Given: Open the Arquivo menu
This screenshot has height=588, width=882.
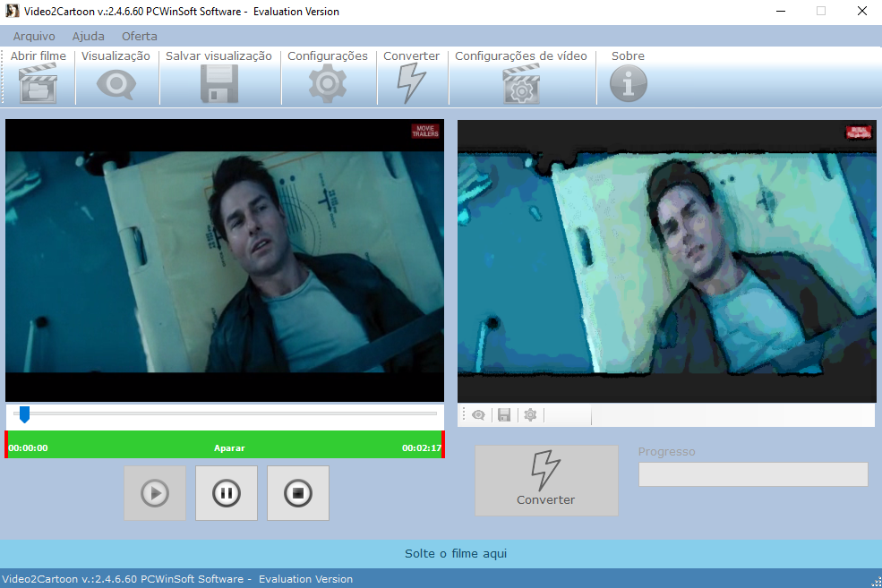Looking at the screenshot, I should [x=34, y=37].
